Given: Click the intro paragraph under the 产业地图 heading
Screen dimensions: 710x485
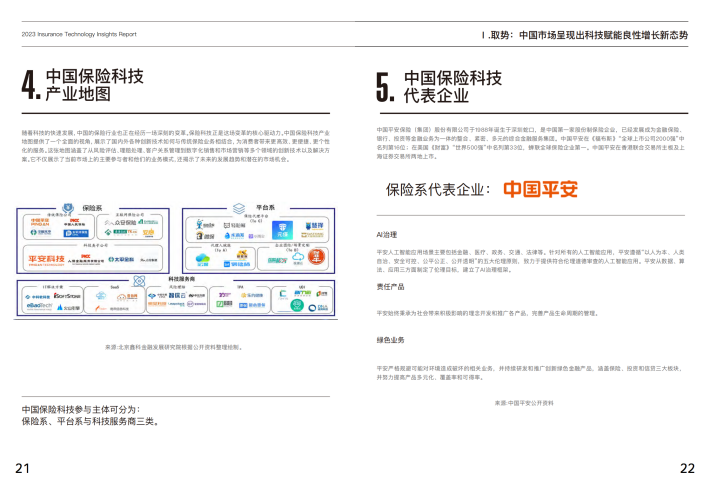Looking at the screenshot, I should [x=176, y=146].
